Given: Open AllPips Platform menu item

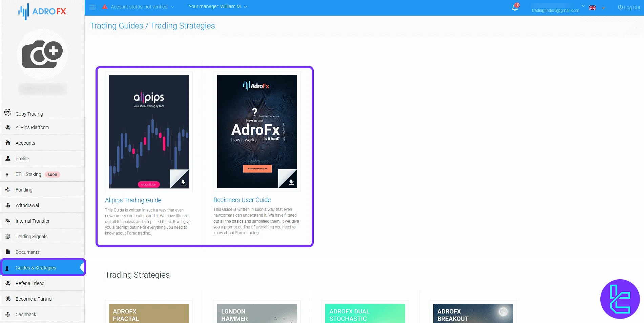Looking at the screenshot, I should pos(42,127).
